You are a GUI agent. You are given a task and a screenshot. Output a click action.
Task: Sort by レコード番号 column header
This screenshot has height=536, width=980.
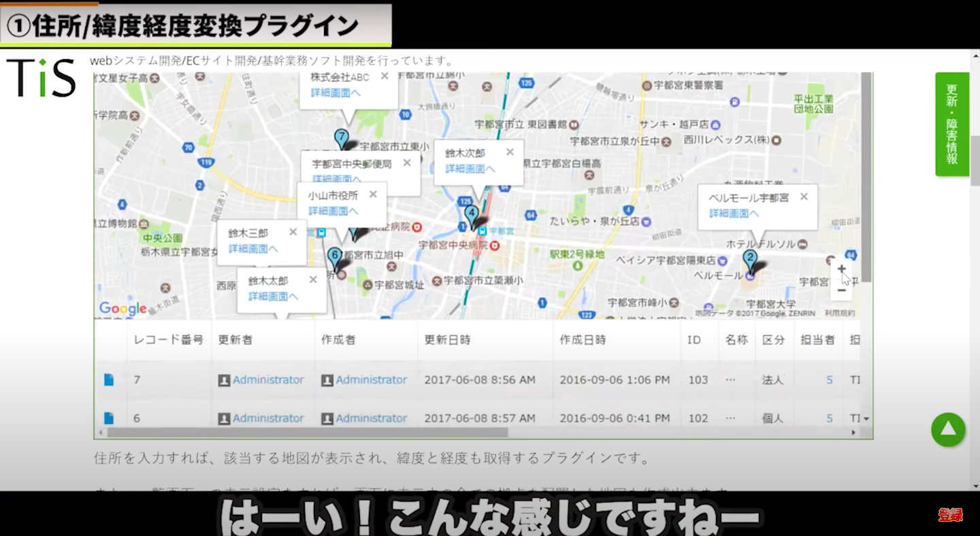pos(168,339)
